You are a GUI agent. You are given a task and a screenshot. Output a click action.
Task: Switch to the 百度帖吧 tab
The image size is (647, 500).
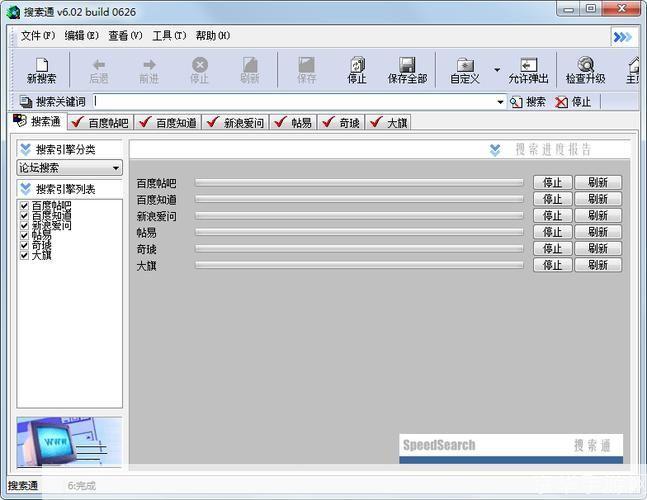tap(100, 123)
